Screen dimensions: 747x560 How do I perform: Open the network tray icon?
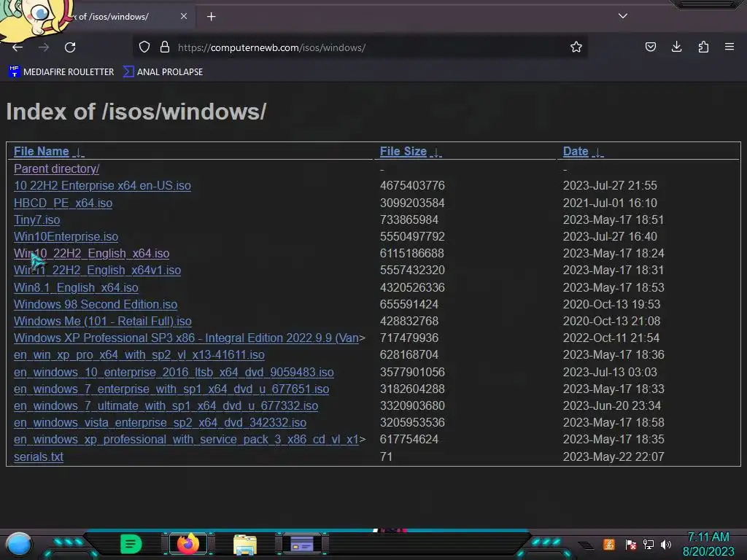[x=649, y=545]
